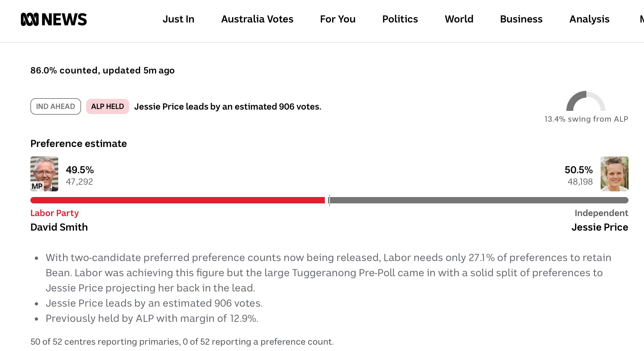The width and height of the screenshot is (644, 351).
Task: Open the Australia Votes menu item
Action: coord(257,19)
